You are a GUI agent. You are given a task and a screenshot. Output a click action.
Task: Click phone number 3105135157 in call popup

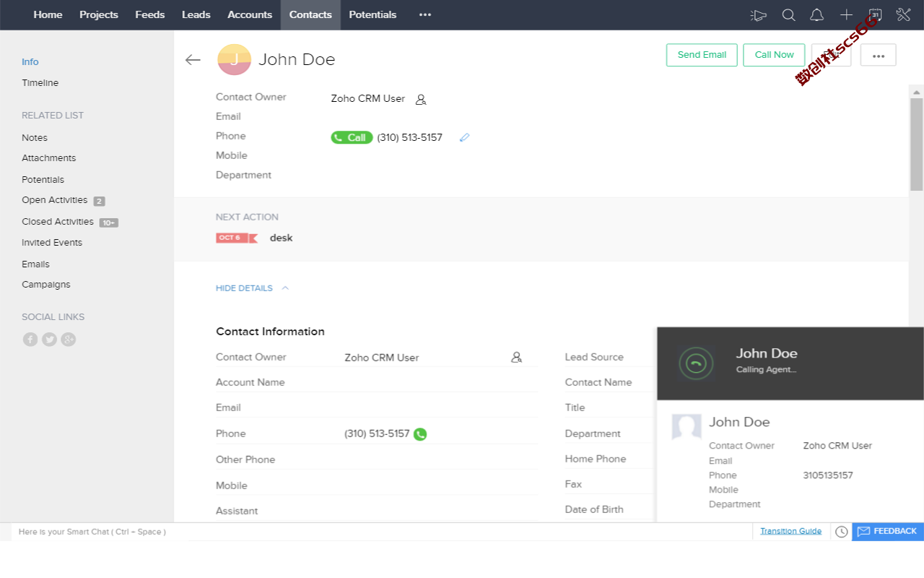pos(828,475)
